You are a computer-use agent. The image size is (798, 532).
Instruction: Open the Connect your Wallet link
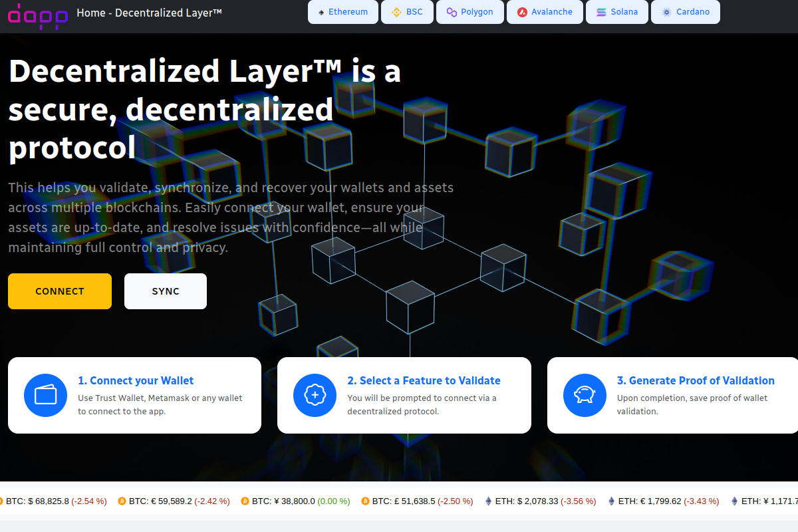(135, 380)
